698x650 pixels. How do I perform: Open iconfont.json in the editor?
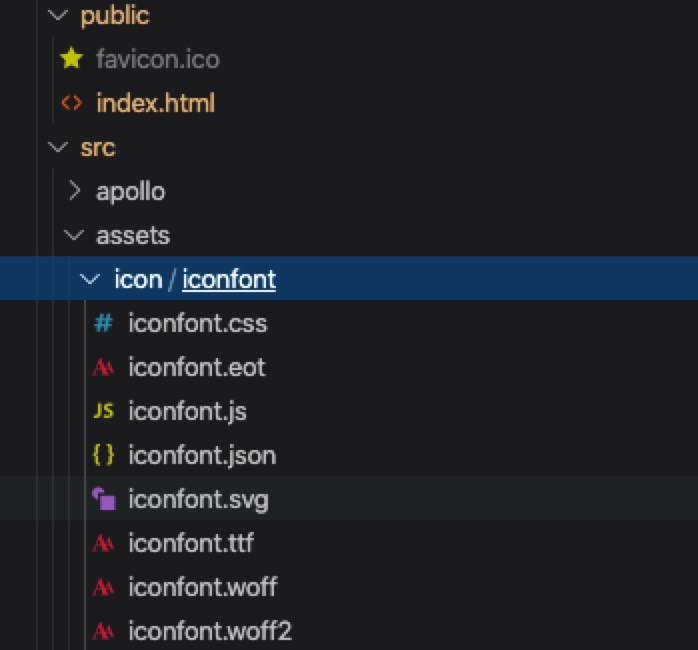pos(201,455)
